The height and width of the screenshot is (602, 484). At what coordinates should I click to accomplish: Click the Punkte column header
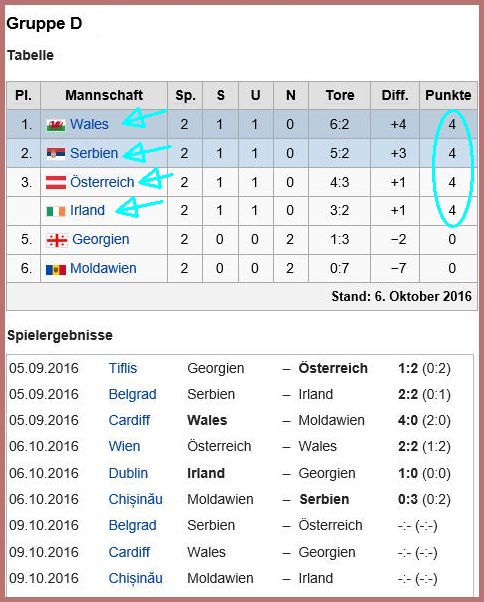(448, 95)
